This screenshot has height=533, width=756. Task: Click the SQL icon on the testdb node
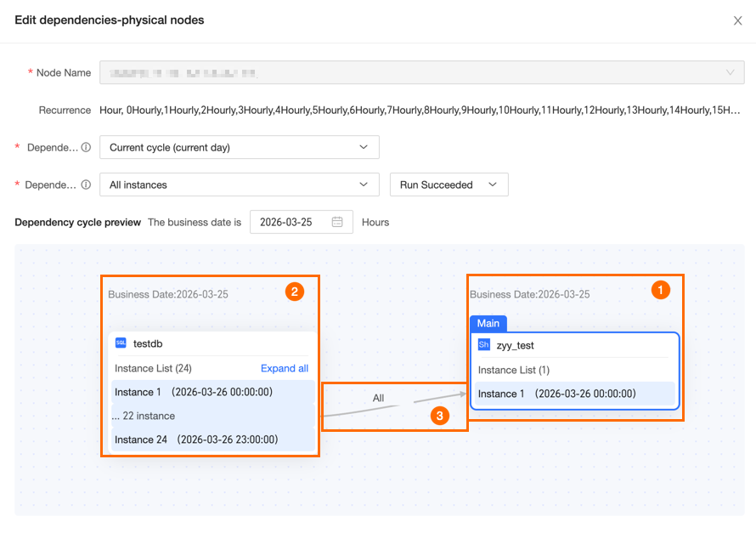coord(121,343)
